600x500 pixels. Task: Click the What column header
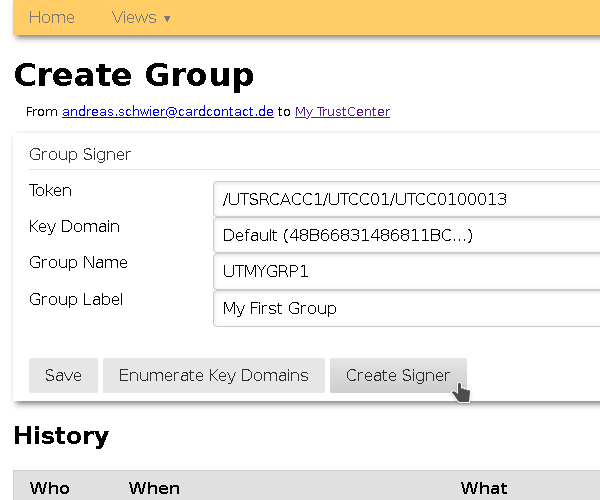(x=484, y=488)
